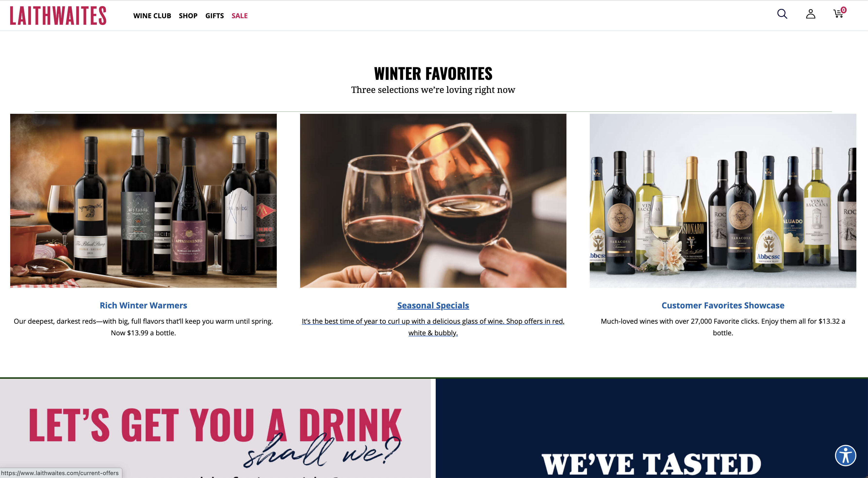Open the Shop menu

pyautogui.click(x=188, y=16)
